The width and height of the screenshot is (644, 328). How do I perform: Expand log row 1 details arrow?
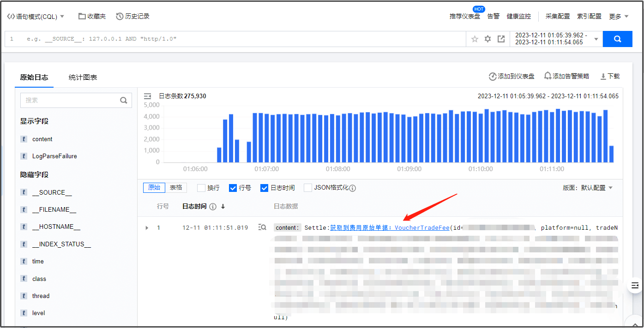[147, 228]
